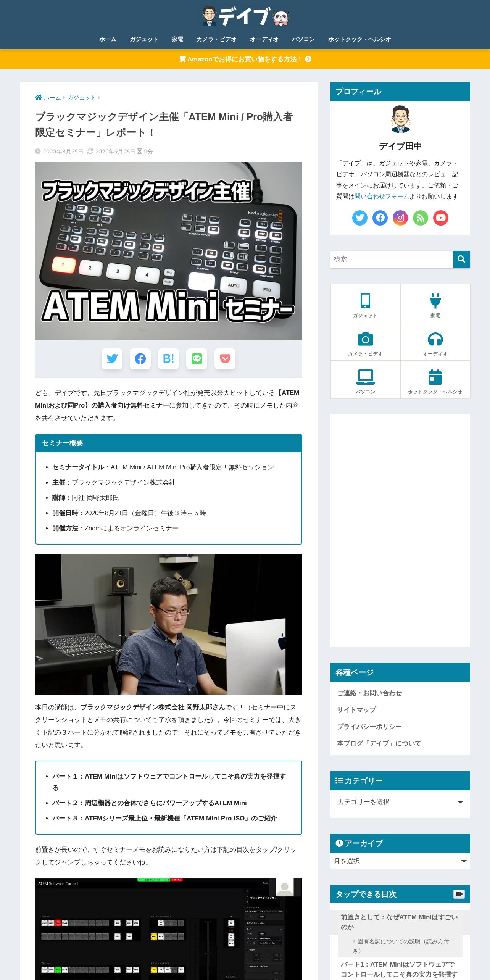Click the 2020年8月25日 publish date
Viewport: 490px width, 980px height.
point(63,152)
